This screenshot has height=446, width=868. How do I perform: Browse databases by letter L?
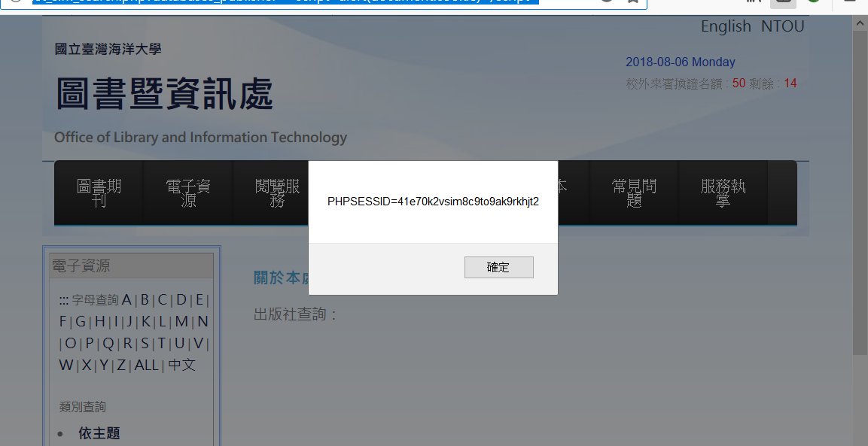[162, 321]
